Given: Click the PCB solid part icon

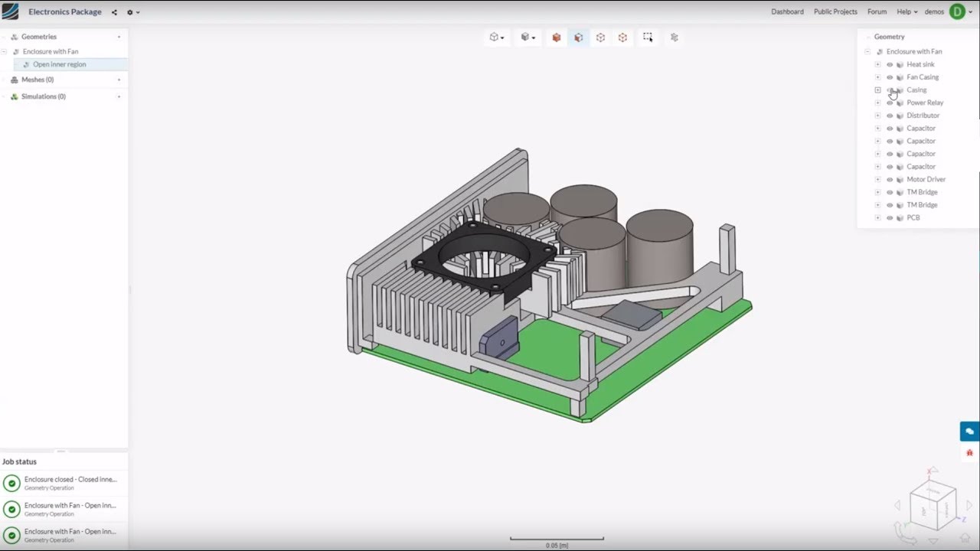Looking at the screenshot, I should coord(900,218).
